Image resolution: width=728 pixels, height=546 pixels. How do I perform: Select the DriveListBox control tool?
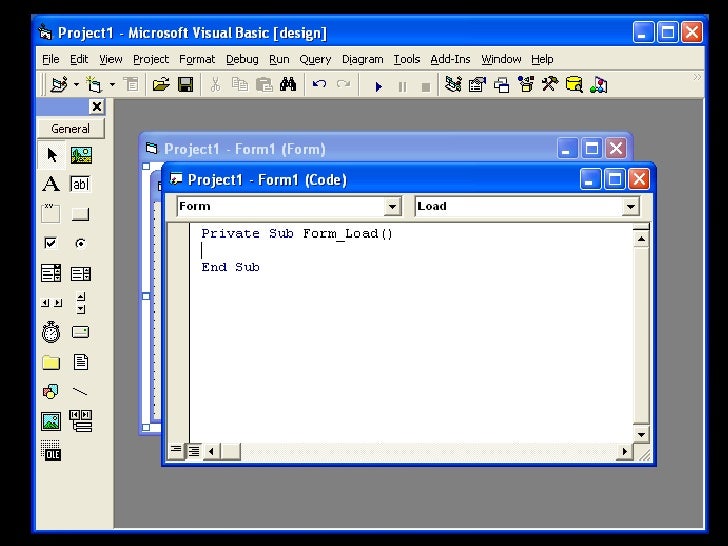point(81,332)
